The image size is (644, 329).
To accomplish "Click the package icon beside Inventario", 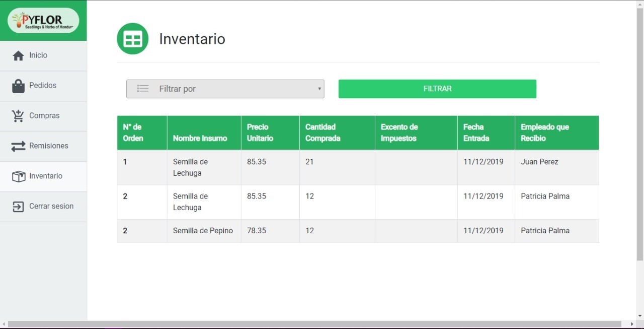I will [x=18, y=176].
